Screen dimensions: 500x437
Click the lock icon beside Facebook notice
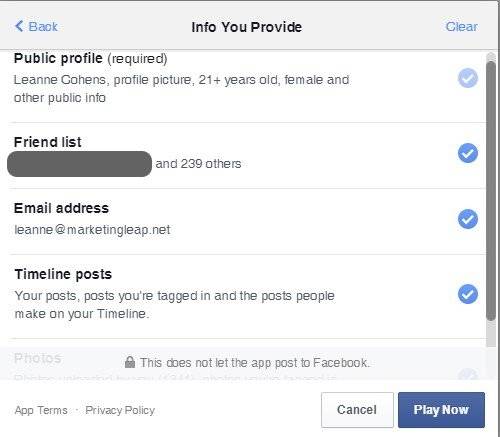[x=130, y=362]
